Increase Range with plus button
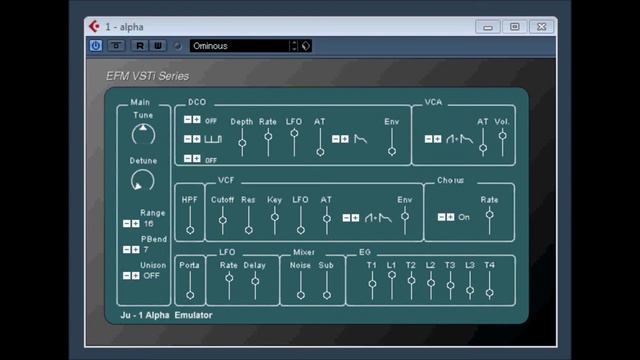 (136, 224)
